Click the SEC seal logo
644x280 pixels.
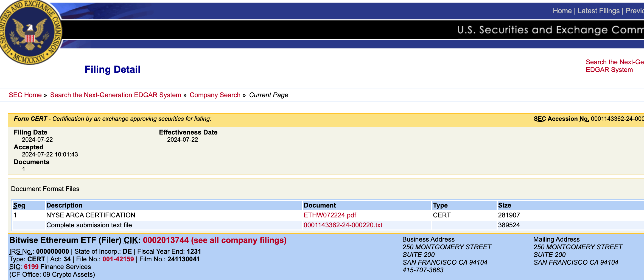[30, 32]
